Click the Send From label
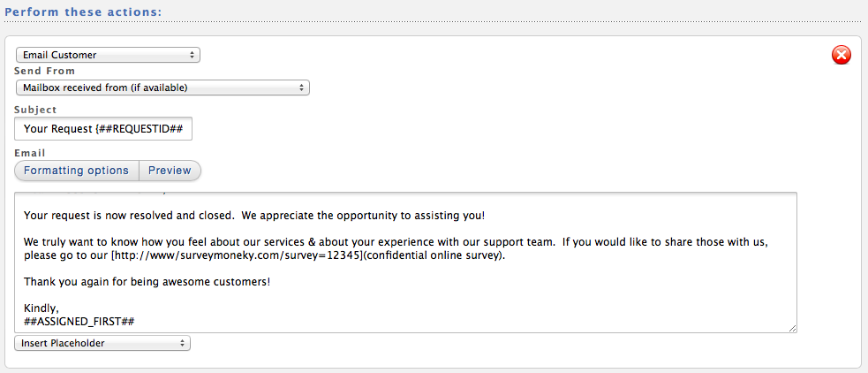This screenshot has width=868, height=373. click(x=44, y=71)
